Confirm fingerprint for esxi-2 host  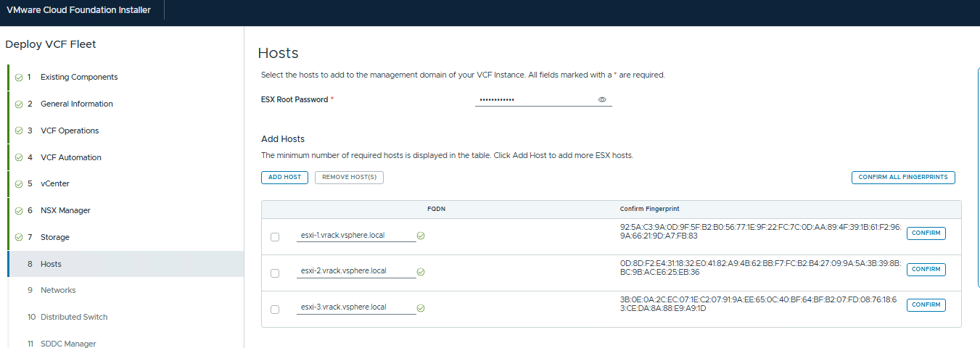point(926,269)
